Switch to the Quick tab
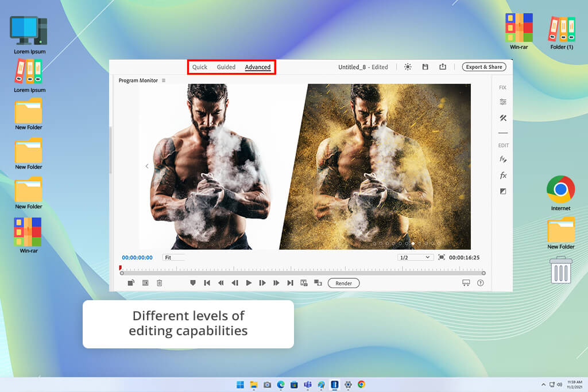 coord(200,67)
